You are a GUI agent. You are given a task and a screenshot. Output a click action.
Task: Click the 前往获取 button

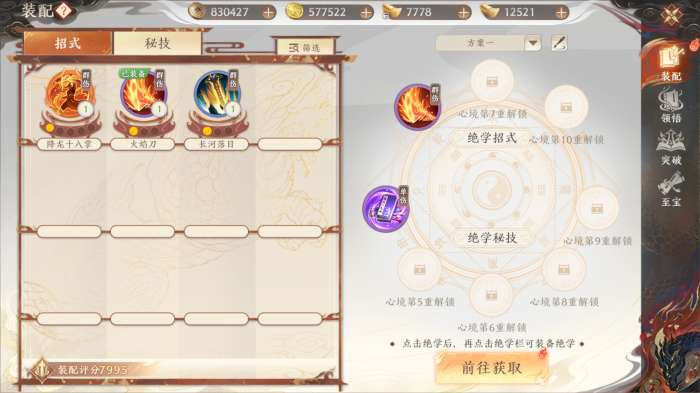492,368
